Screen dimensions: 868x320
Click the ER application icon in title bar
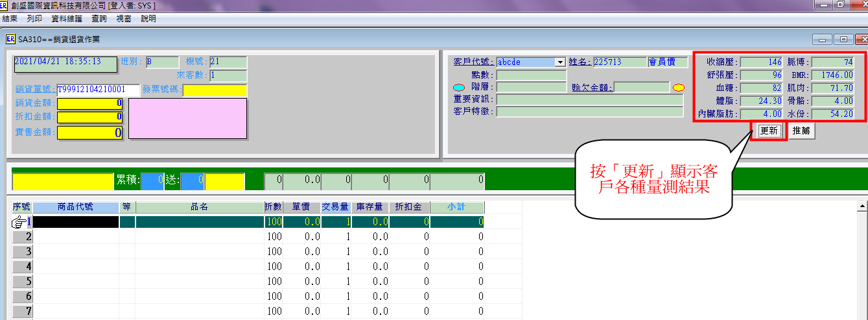tap(3, 5)
